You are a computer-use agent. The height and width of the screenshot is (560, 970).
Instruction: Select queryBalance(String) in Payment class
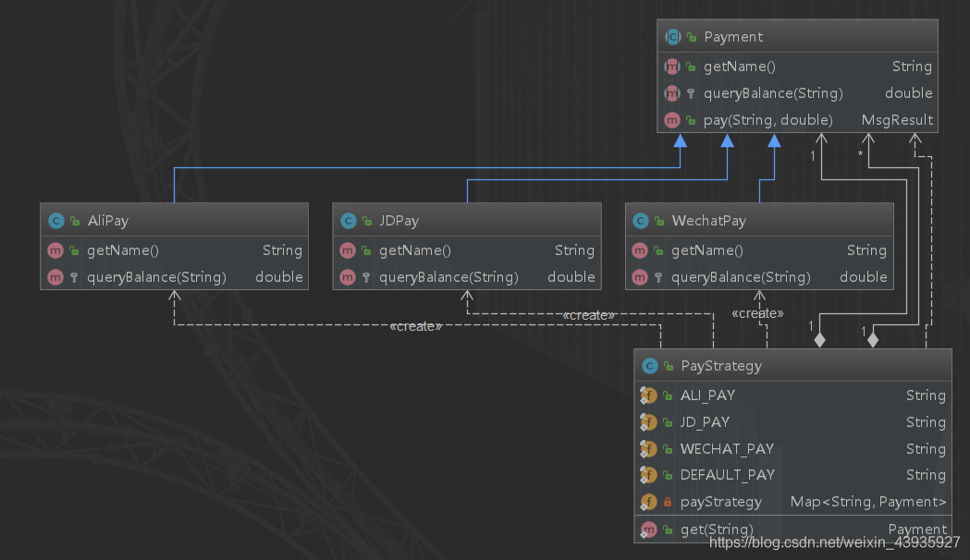pyautogui.click(x=773, y=93)
